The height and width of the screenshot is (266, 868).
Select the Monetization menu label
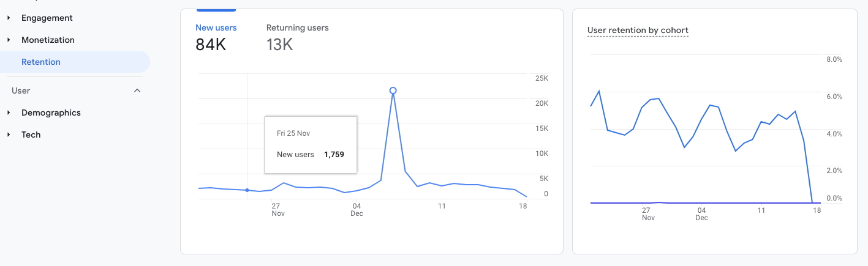coord(48,40)
